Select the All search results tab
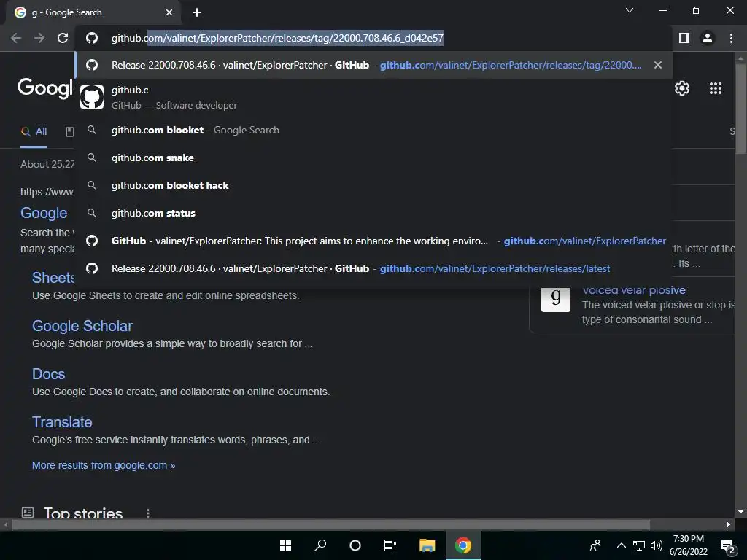This screenshot has width=747, height=560. (34, 132)
